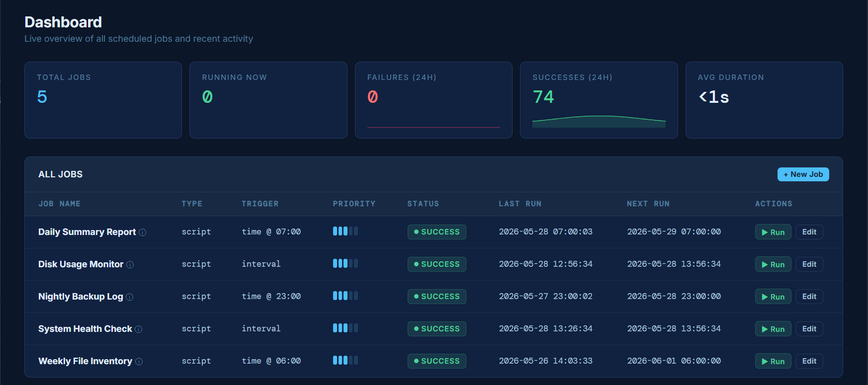The image size is (868, 385).
Task: Click interval trigger for System Health Check
Action: click(x=261, y=329)
